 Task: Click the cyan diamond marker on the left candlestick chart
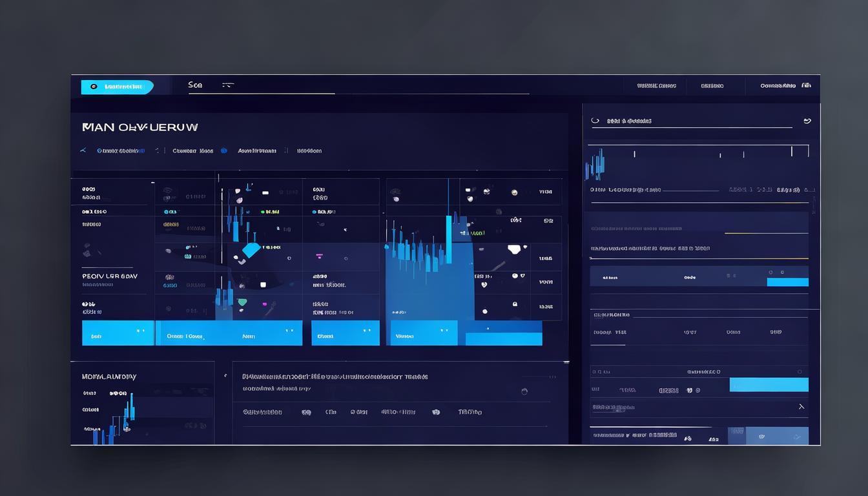point(251,250)
